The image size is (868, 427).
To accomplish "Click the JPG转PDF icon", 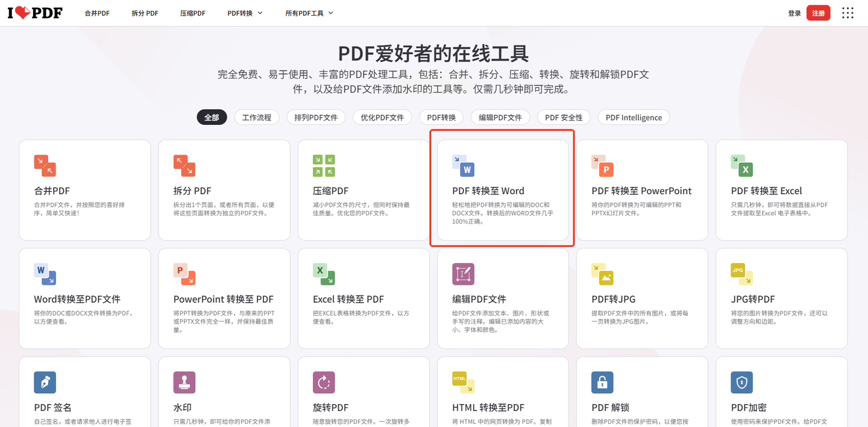I will click(741, 274).
